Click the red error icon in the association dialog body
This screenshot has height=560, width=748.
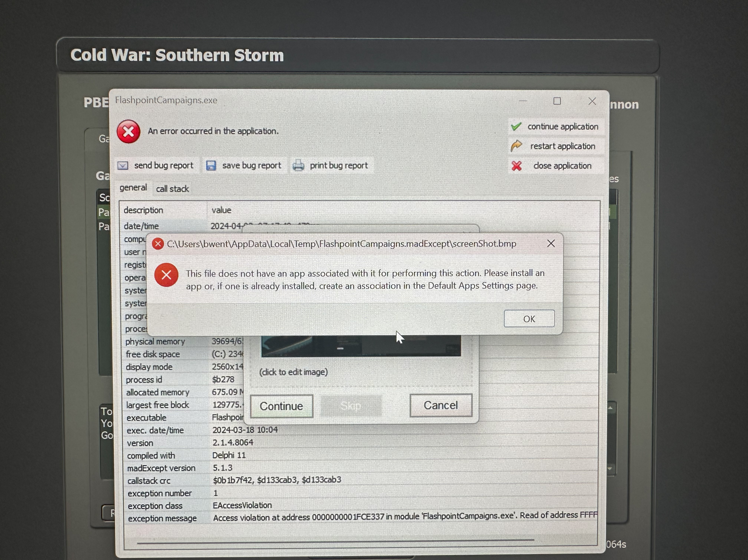166,275
